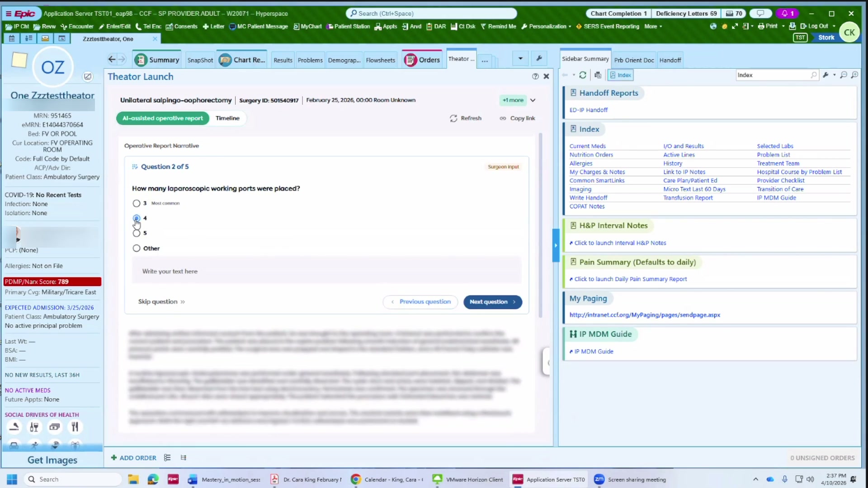
Task: Open the More toolbar dropdown
Action: pos(653,26)
